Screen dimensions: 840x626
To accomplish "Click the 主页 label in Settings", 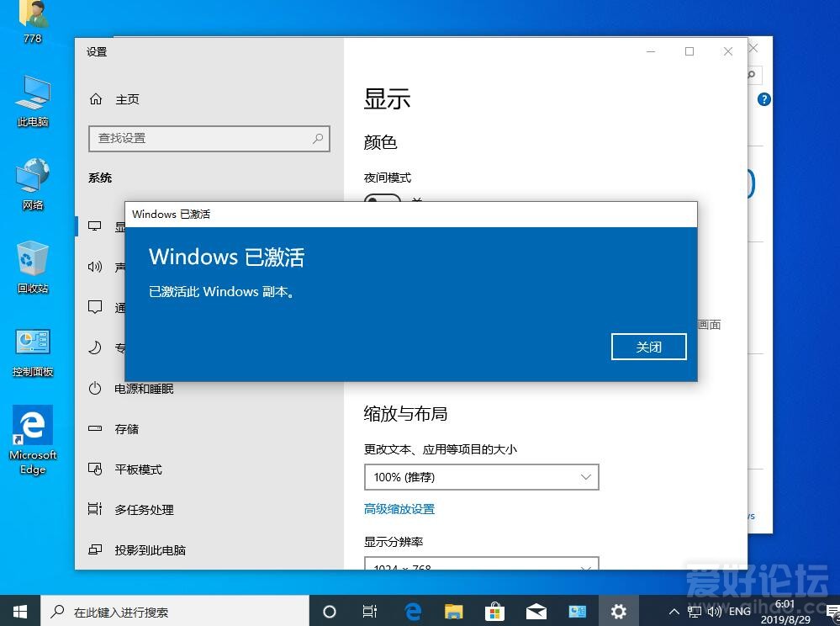I will (128, 99).
